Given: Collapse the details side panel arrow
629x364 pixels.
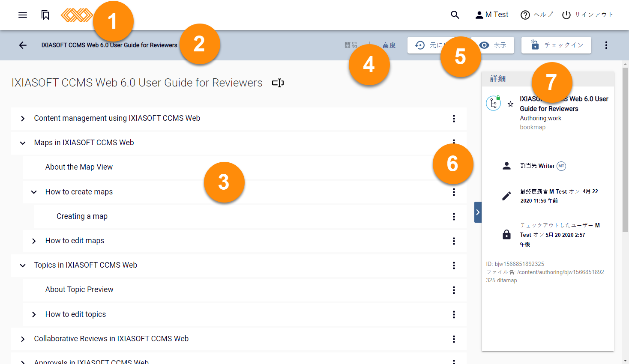Looking at the screenshot, I should pos(478,212).
